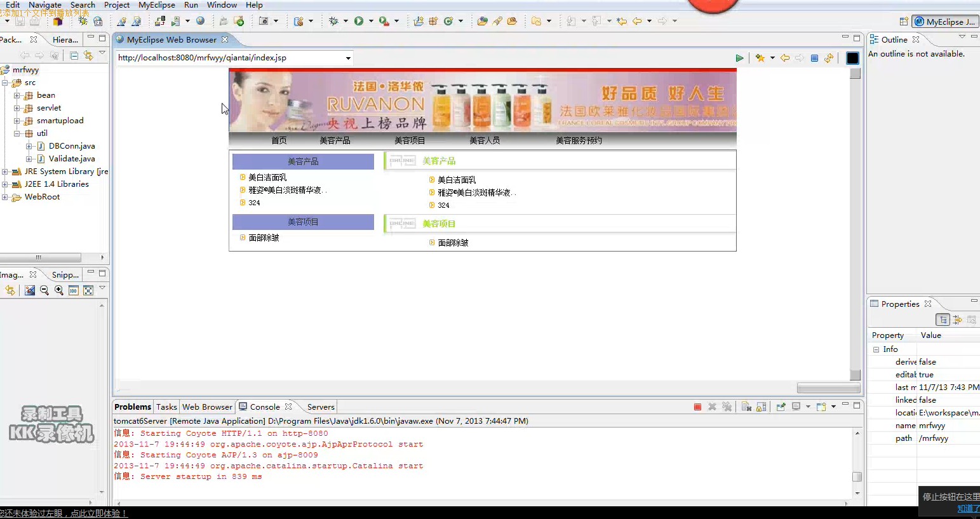980x519 pixels.
Task: Open the URL address dropdown
Action: pos(348,58)
